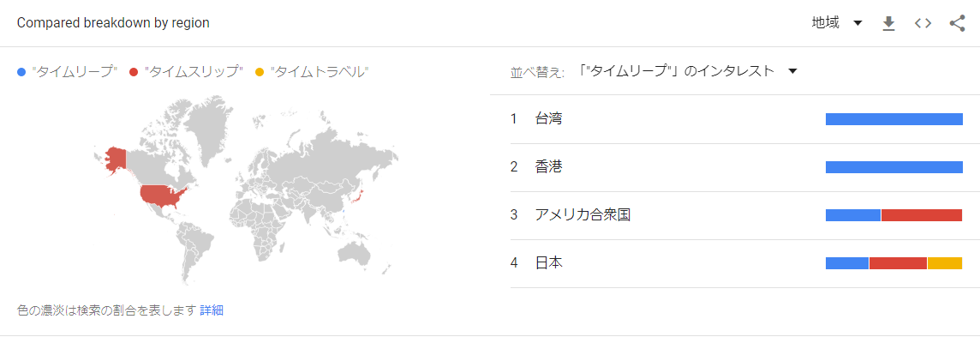Download the region breakdown as CSV
The image size is (980, 343).
click(888, 24)
